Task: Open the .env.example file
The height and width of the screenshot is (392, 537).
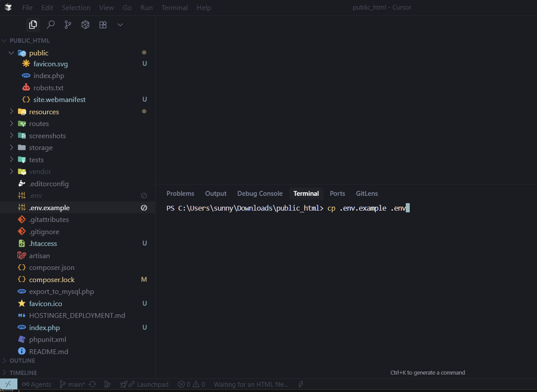Action: [x=50, y=208]
